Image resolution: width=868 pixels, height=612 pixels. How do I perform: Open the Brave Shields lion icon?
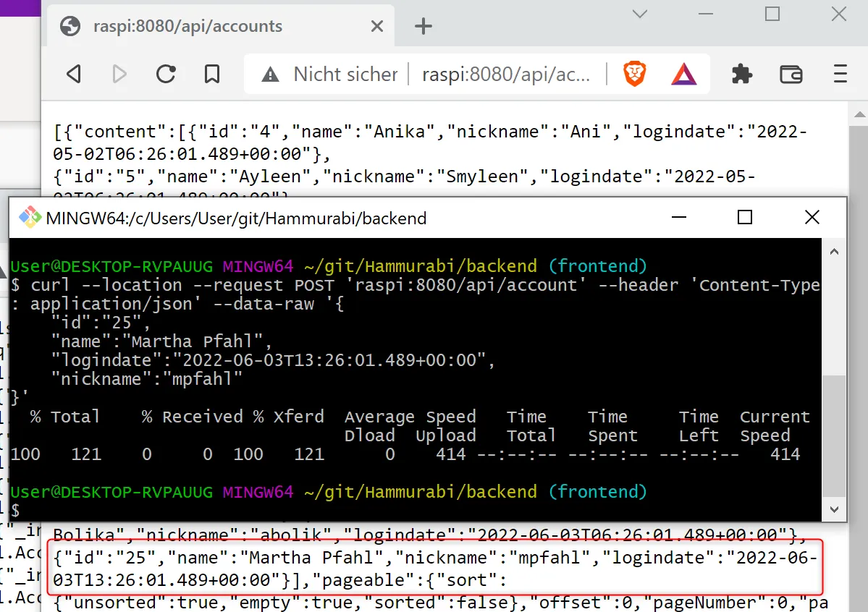tap(634, 74)
